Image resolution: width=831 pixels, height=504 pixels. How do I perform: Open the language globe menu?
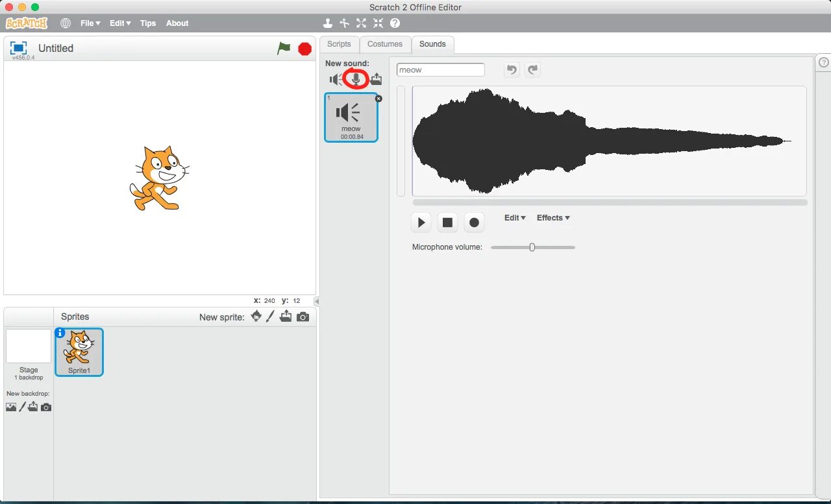pos(66,23)
